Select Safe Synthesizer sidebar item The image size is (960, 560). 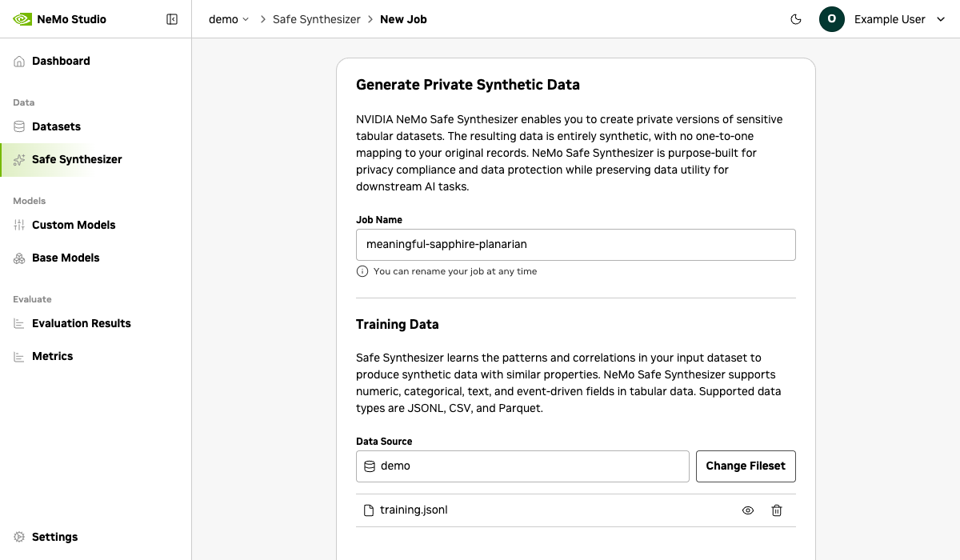pos(77,159)
